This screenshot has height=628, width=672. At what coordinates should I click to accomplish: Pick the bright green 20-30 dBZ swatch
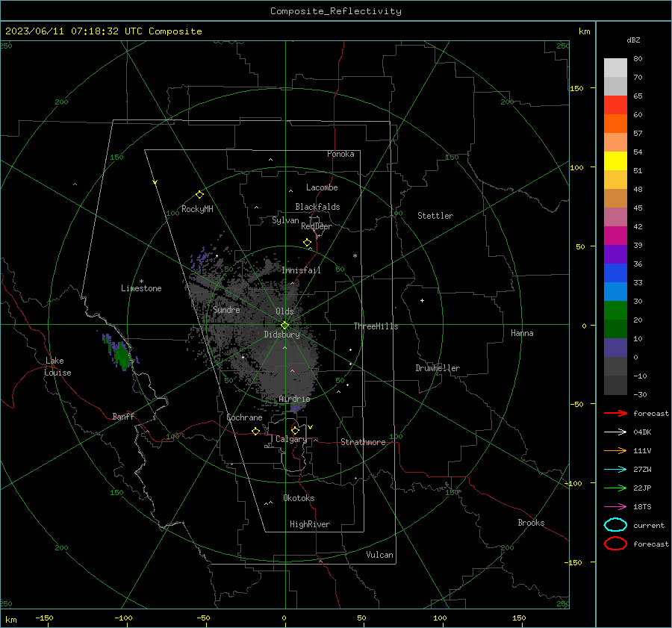tap(615, 311)
